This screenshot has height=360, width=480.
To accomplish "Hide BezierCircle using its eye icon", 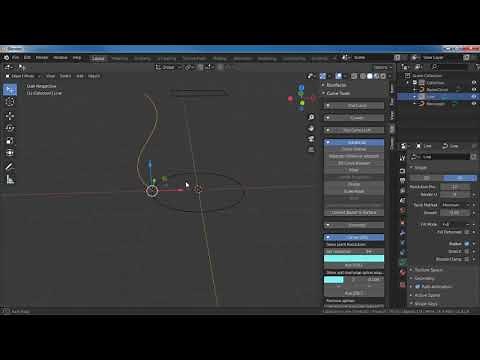I will [474, 89].
